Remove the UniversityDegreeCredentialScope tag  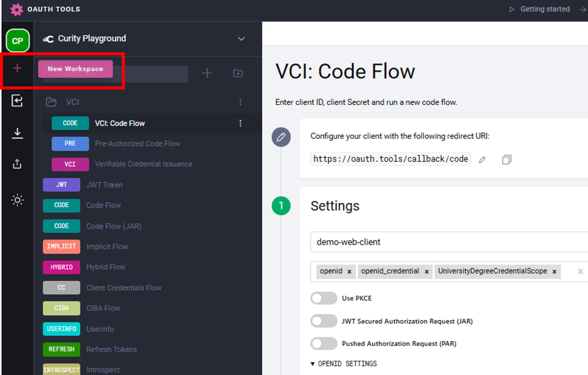click(554, 271)
